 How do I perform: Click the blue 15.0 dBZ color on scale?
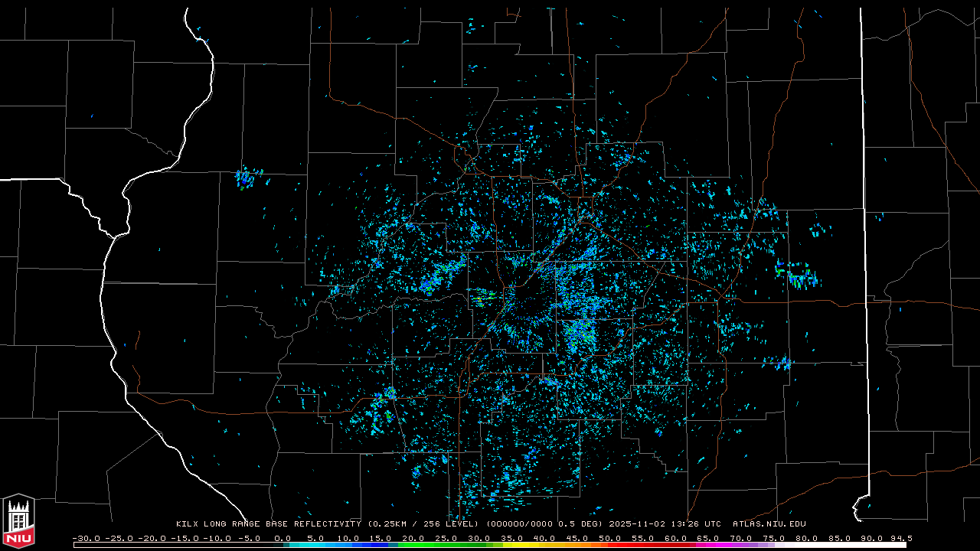click(381, 545)
